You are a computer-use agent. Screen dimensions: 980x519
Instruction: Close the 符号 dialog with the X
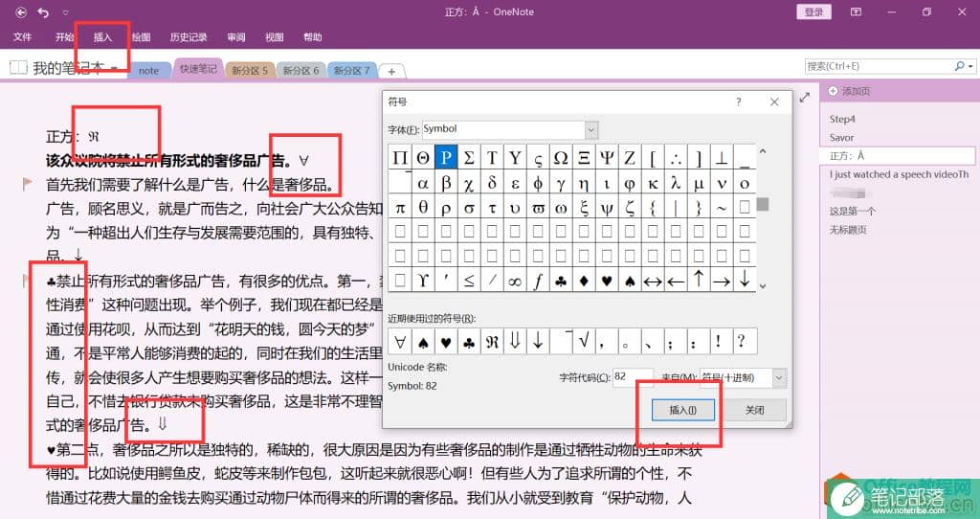[774, 102]
